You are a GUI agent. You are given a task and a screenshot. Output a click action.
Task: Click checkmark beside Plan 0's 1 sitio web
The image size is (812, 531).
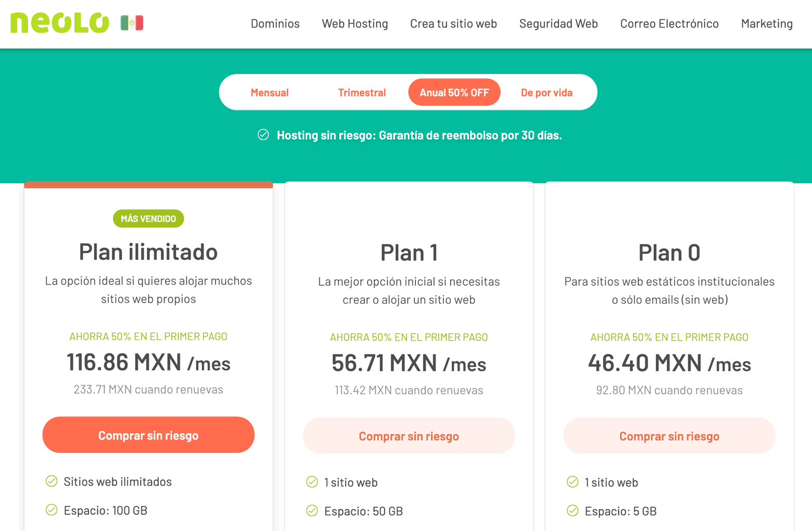pos(573,482)
